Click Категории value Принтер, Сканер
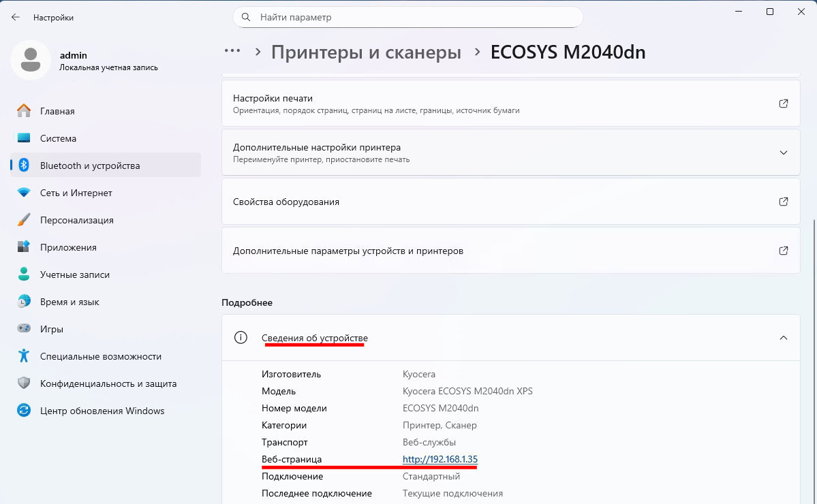817x504 pixels. [440, 425]
